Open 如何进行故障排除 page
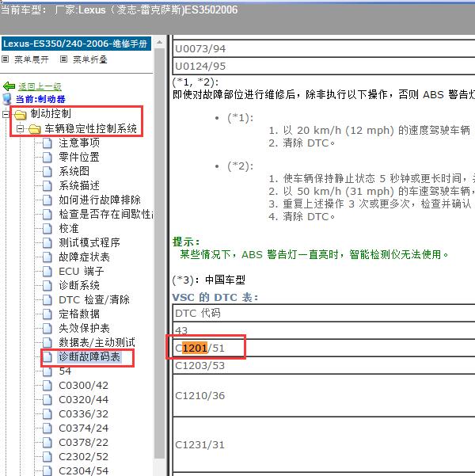Image resolution: width=475 pixels, height=476 pixels. (100, 200)
